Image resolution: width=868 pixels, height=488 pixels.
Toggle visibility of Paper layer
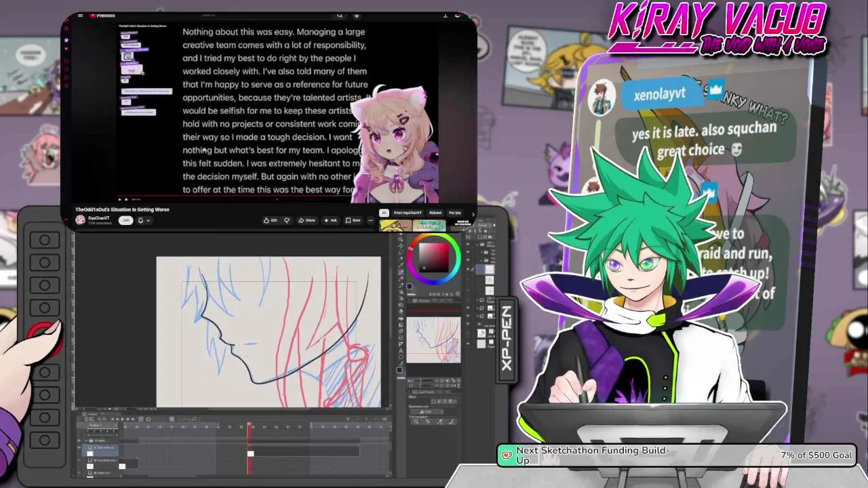pyautogui.click(x=468, y=344)
